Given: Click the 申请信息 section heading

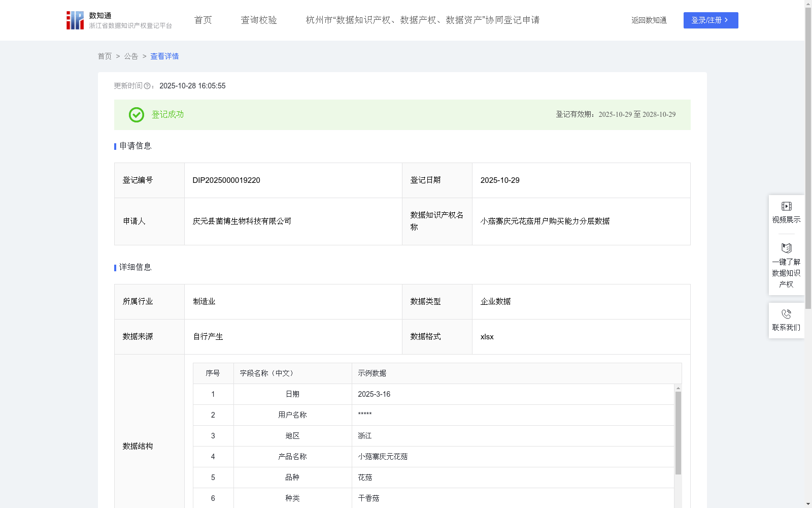Looking at the screenshot, I should click(136, 146).
